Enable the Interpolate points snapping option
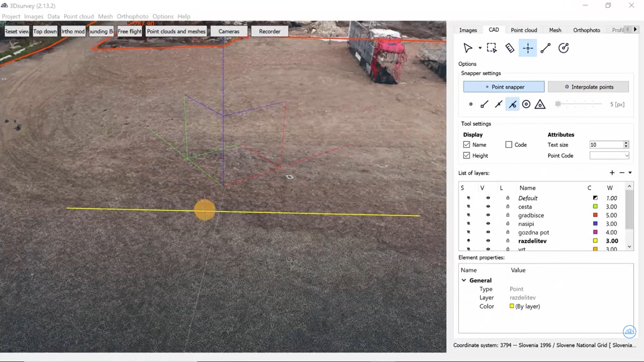 coord(588,86)
